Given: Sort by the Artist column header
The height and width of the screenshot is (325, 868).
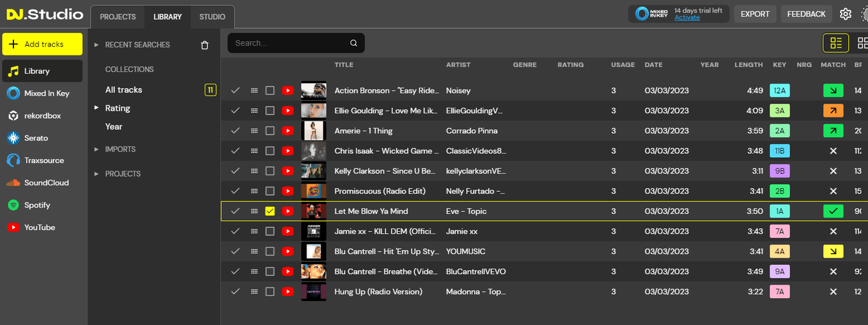Looking at the screenshot, I should point(458,65).
